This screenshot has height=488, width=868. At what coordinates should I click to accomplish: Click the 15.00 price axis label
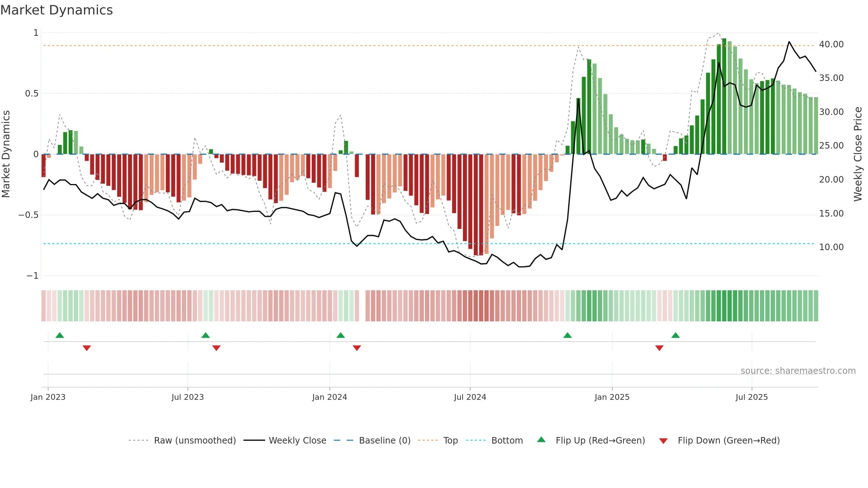831,213
